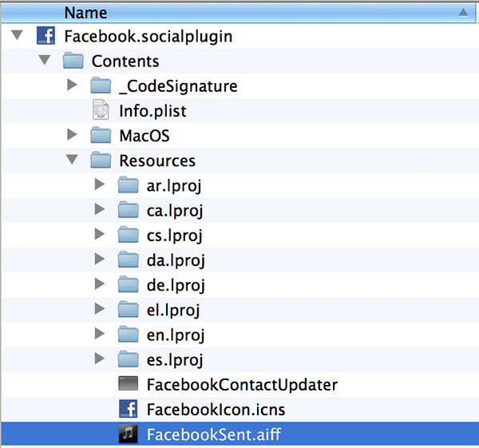This screenshot has width=479, height=448.
Task: Expand the el.lproj disclosure triangle
Action: pyautogui.click(x=100, y=309)
